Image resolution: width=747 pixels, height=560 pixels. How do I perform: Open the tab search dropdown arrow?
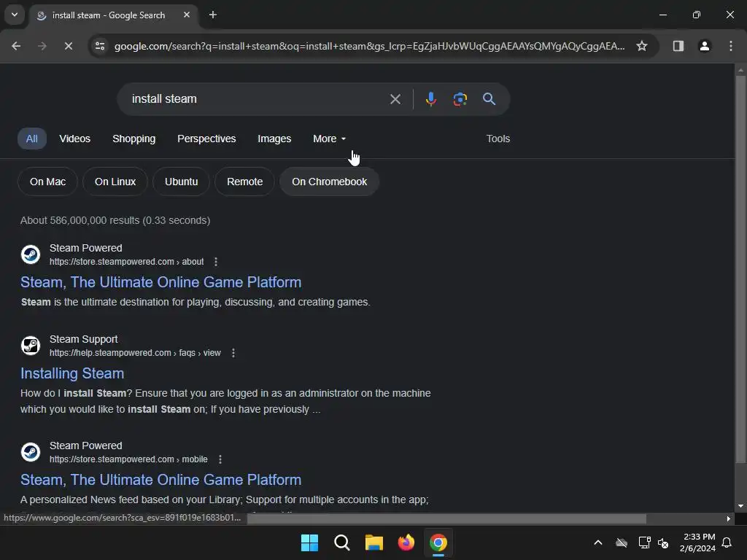(x=15, y=15)
